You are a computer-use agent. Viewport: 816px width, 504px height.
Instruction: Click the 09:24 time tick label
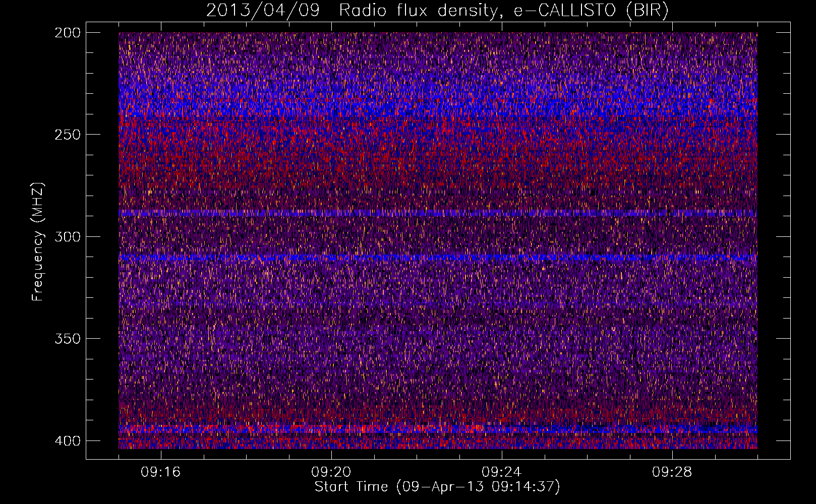point(502,472)
